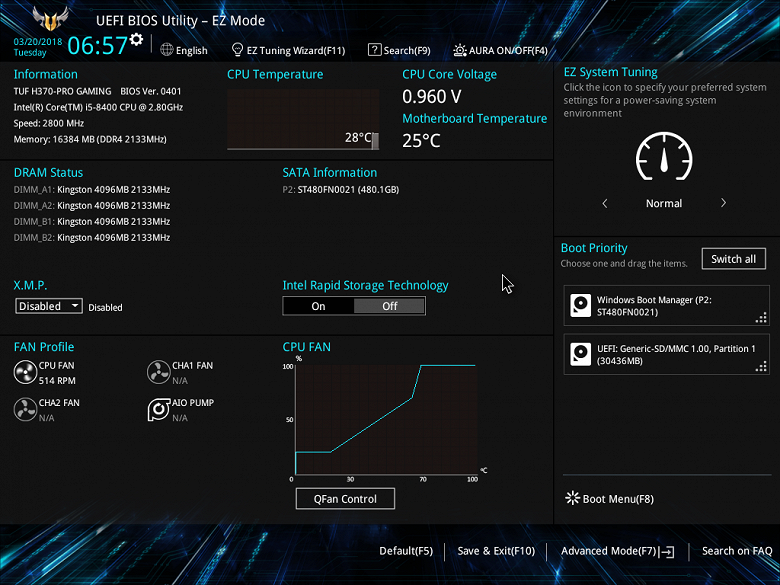Click the gear icon beside the clock
The image size is (780, 585).
click(136, 39)
